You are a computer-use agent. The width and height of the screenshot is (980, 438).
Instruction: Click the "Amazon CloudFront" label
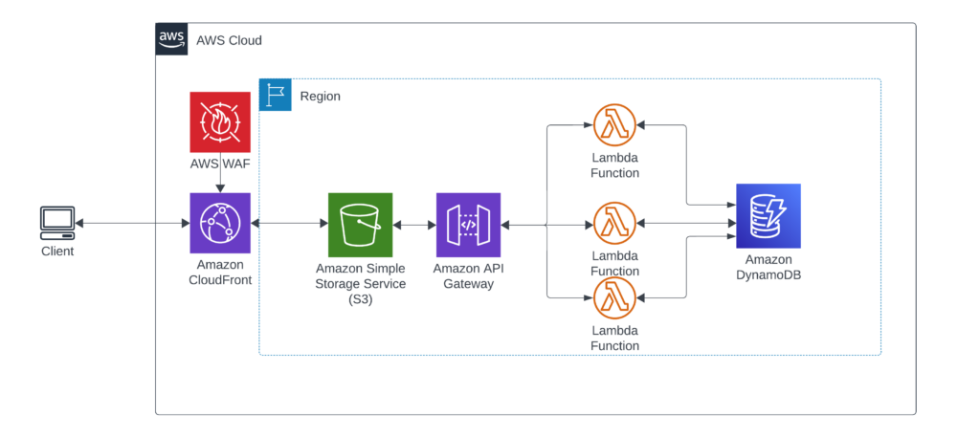point(220,273)
